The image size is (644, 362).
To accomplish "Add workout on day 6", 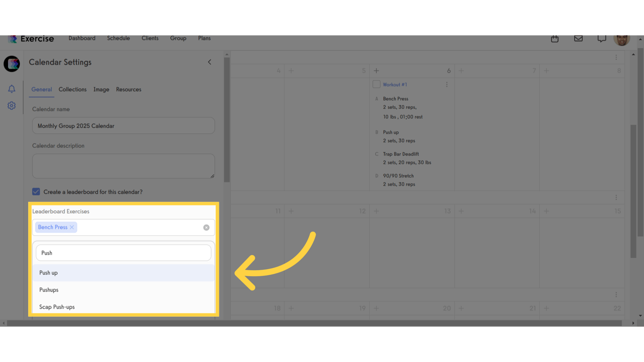I will (x=376, y=71).
